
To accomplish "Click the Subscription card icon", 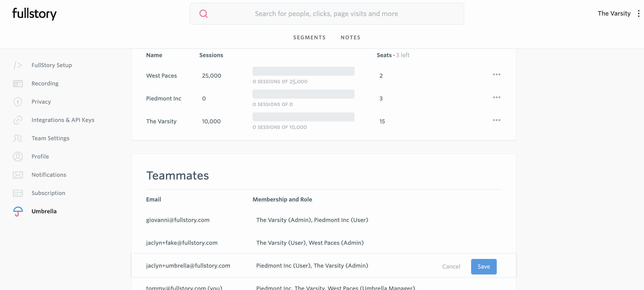I will tap(18, 193).
